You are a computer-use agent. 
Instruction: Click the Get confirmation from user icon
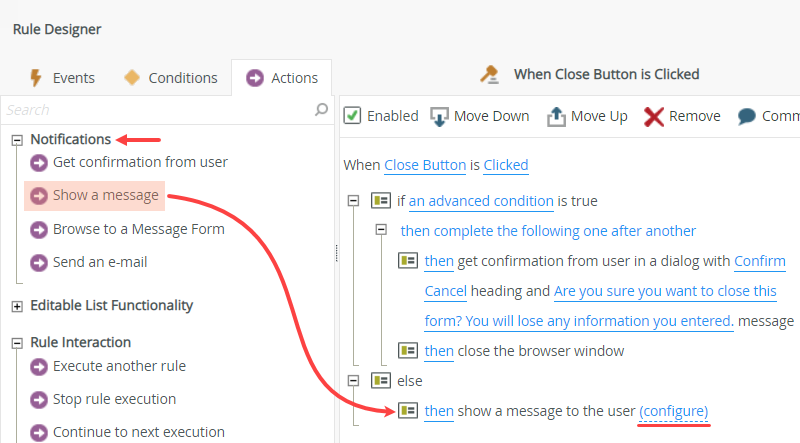39,162
